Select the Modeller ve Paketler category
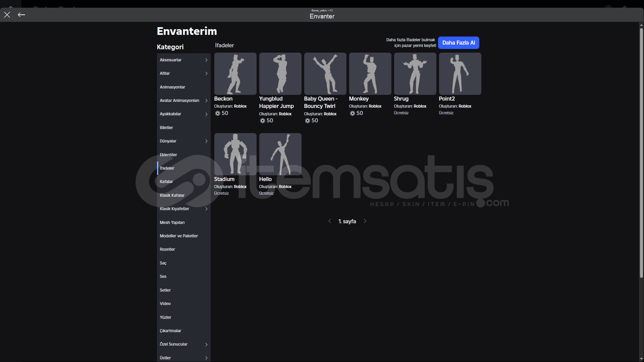This screenshot has height=362, width=644. click(x=184, y=236)
